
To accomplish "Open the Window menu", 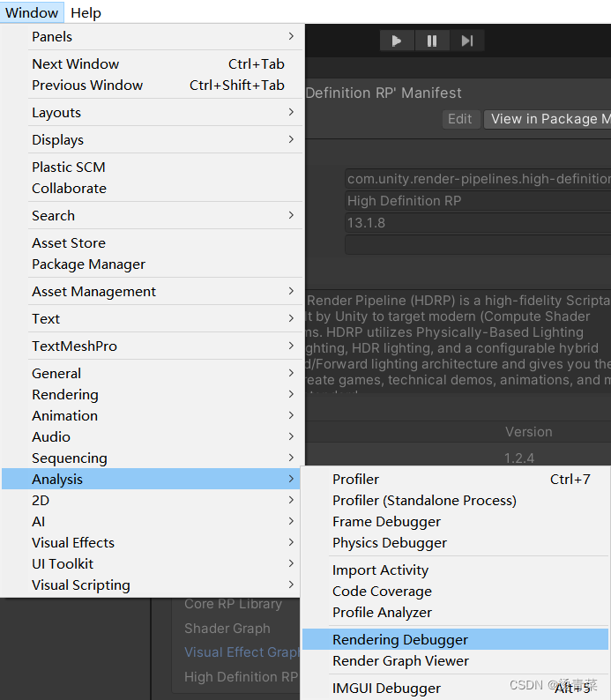I will pyautogui.click(x=32, y=12).
